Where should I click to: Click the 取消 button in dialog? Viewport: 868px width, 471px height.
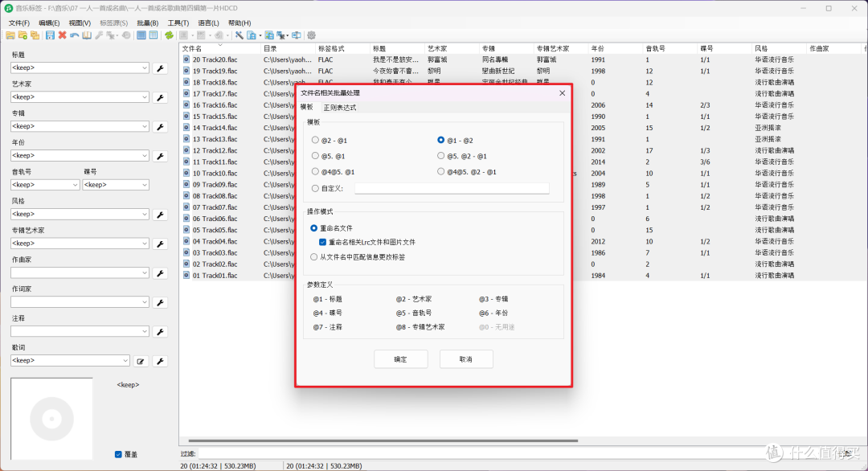[x=466, y=359]
